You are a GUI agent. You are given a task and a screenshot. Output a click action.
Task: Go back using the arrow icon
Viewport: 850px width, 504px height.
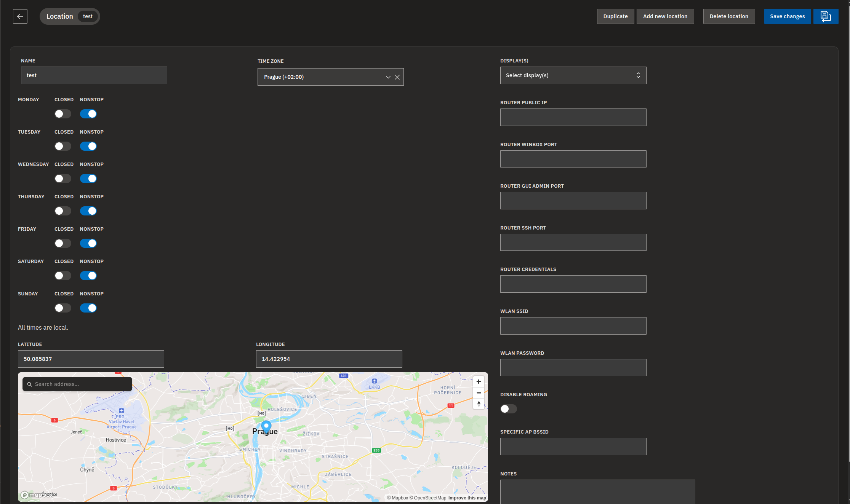pos(20,16)
